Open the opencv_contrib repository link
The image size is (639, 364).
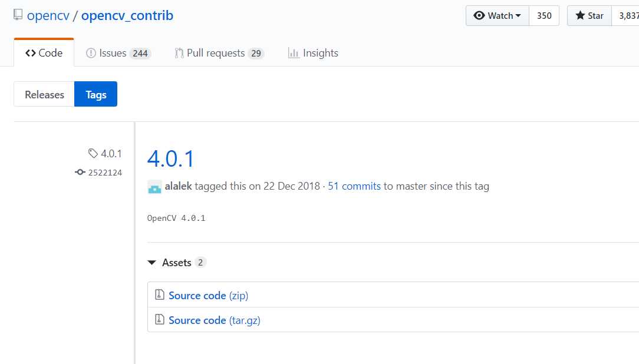tap(127, 15)
